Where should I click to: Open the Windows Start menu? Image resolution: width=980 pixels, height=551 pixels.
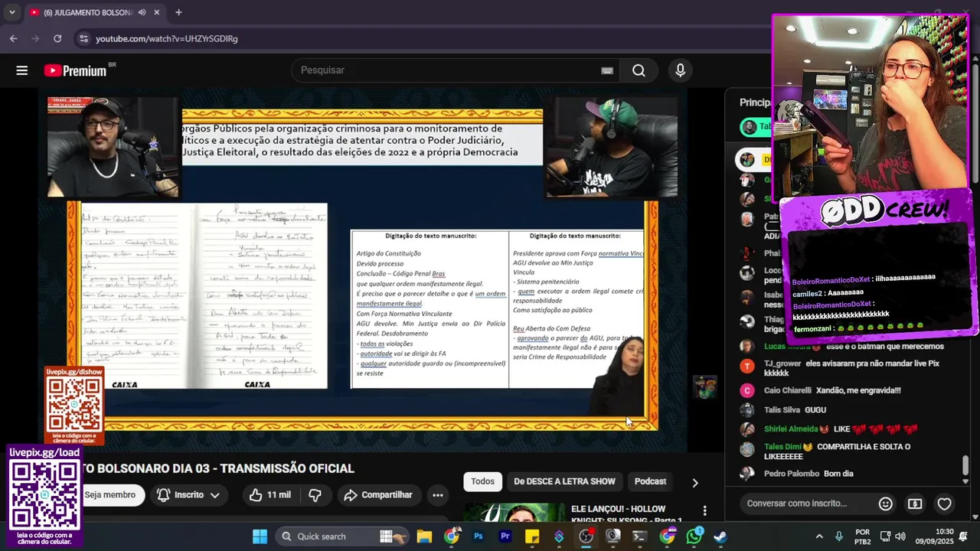260,536
